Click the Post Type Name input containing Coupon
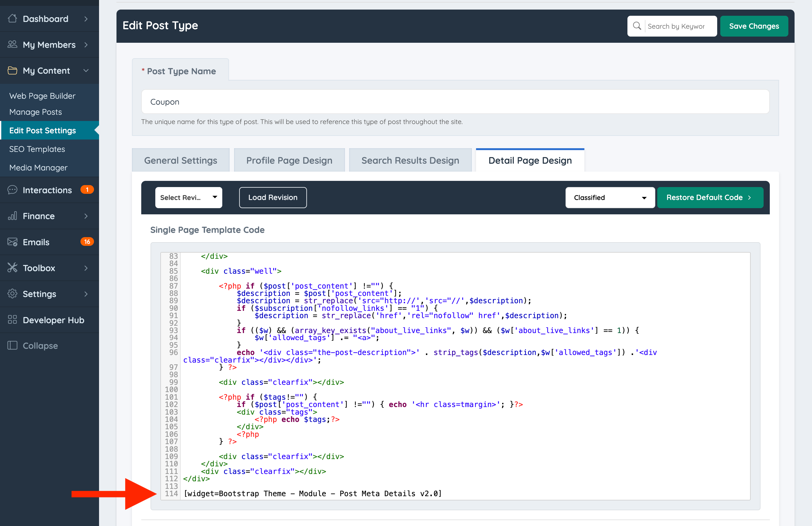 click(455, 102)
